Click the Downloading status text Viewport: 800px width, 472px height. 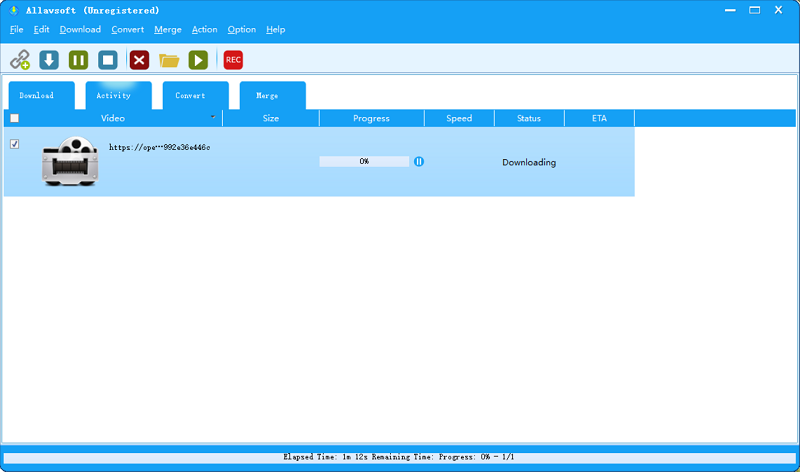(529, 162)
